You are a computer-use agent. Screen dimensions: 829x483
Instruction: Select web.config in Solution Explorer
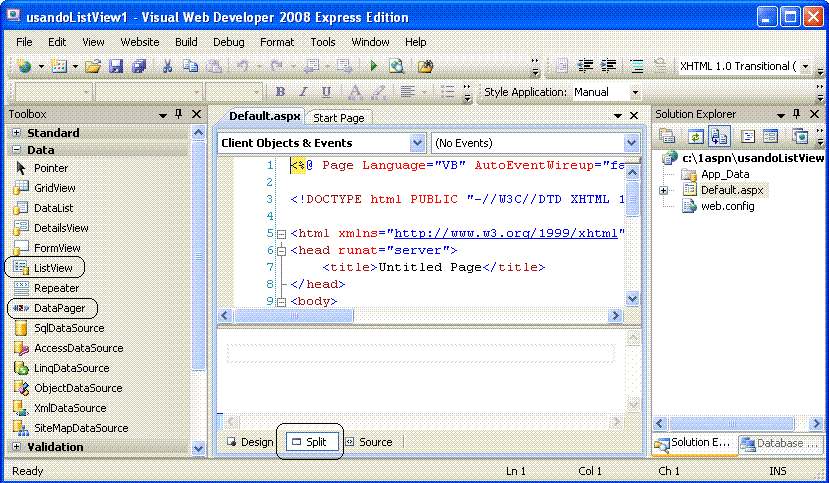[x=727, y=206]
